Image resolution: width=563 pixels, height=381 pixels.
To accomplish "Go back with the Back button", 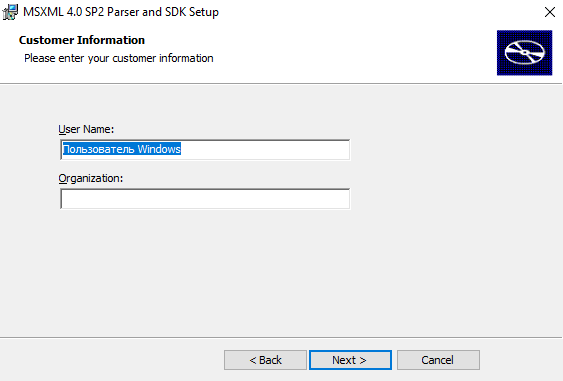I will point(265,360).
